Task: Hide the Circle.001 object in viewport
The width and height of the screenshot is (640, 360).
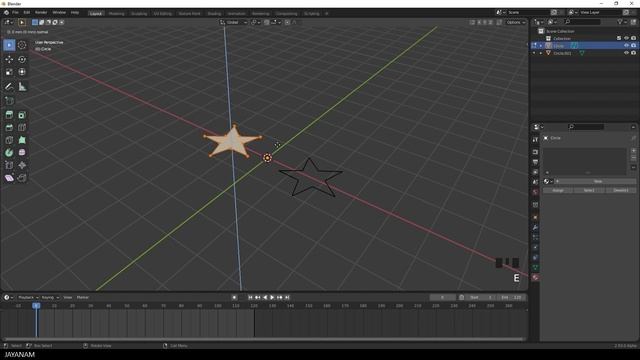Action: coord(627,53)
